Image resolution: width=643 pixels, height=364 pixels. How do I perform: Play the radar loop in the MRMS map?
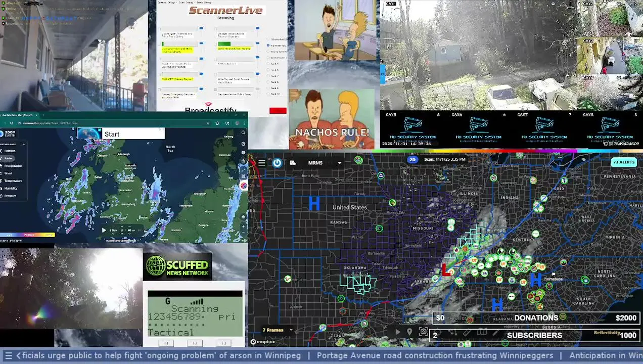[x=398, y=332]
